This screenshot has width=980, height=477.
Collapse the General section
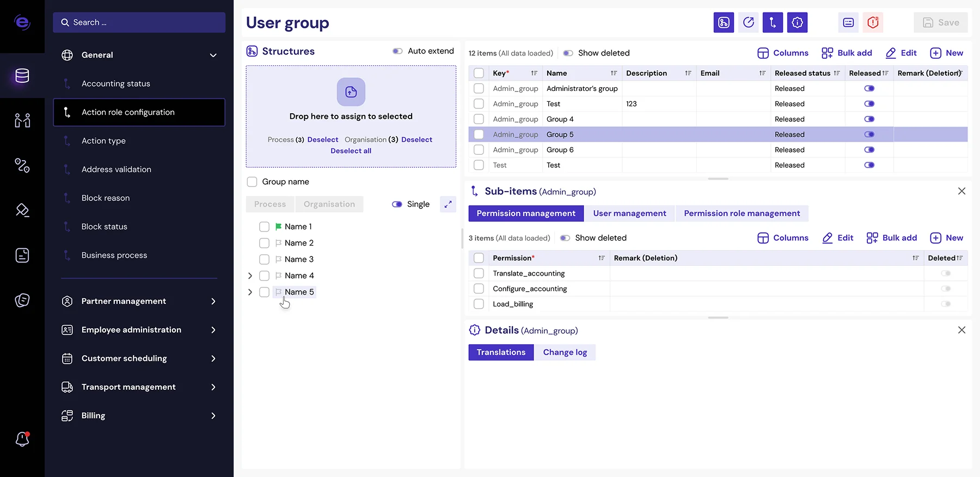(x=213, y=55)
